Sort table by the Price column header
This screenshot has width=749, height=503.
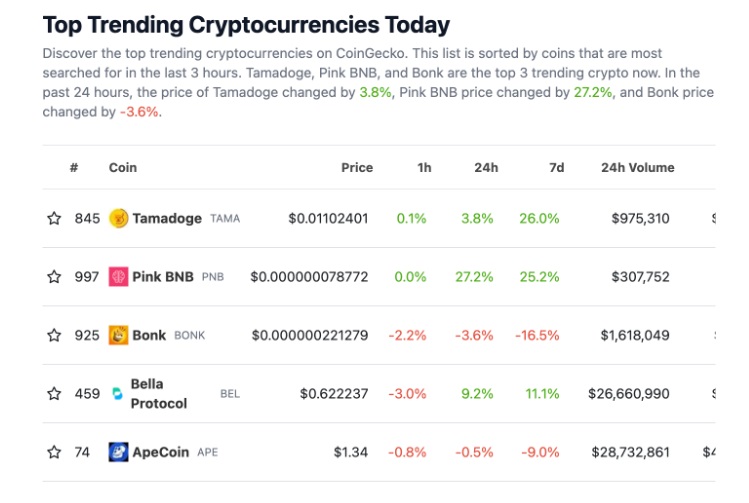click(357, 168)
